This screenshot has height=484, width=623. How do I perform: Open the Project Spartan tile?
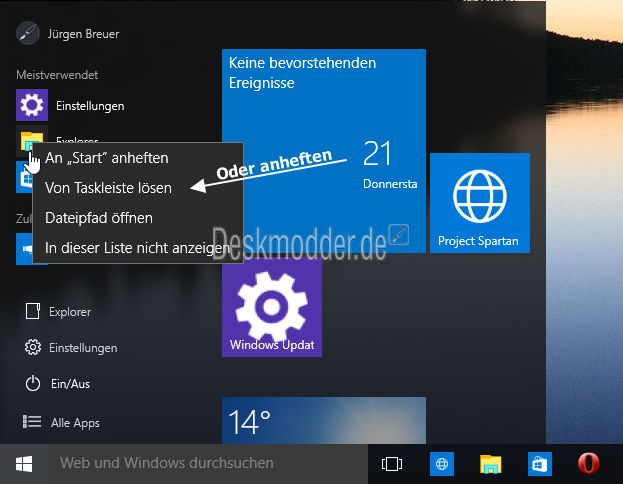(480, 203)
